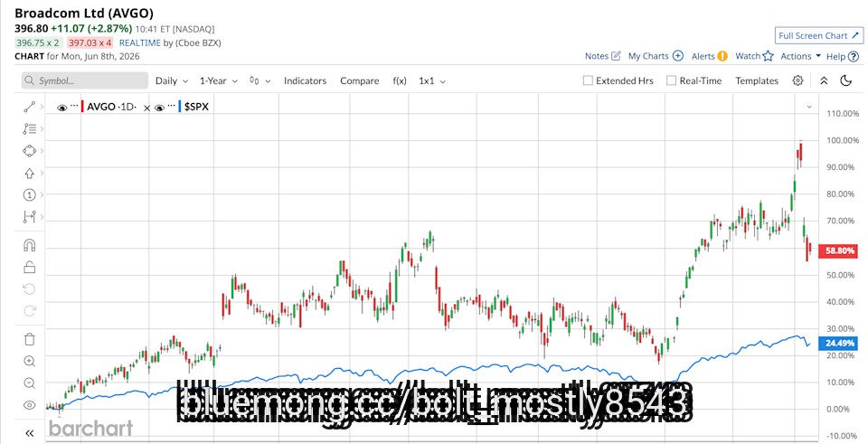Click the f(x) expressions button

click(x=400, y=80)
